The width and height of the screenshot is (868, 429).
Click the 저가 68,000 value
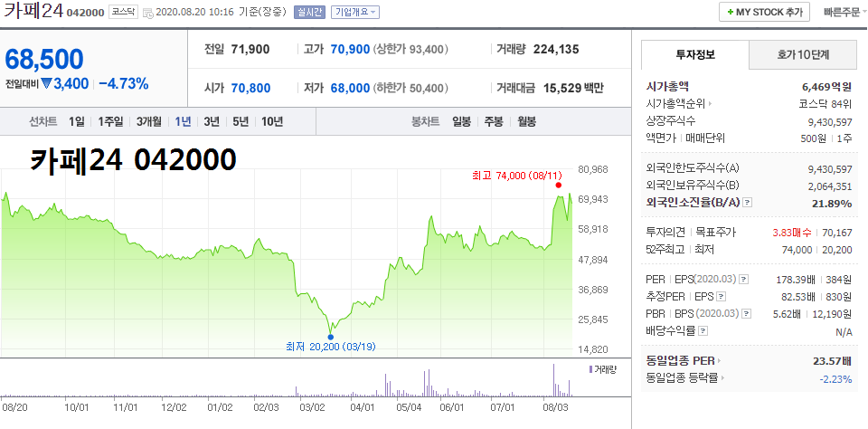[350, 88]
